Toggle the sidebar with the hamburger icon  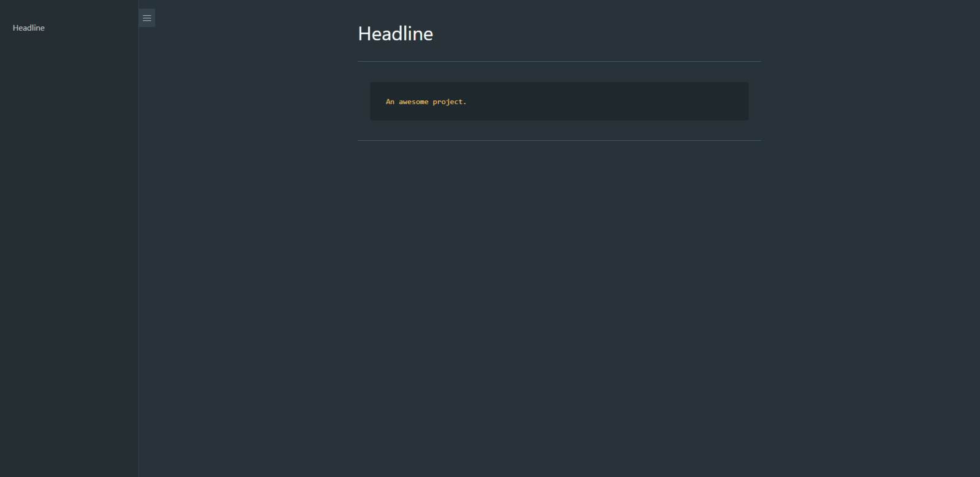pyautogui.click(x=147, y=18)
